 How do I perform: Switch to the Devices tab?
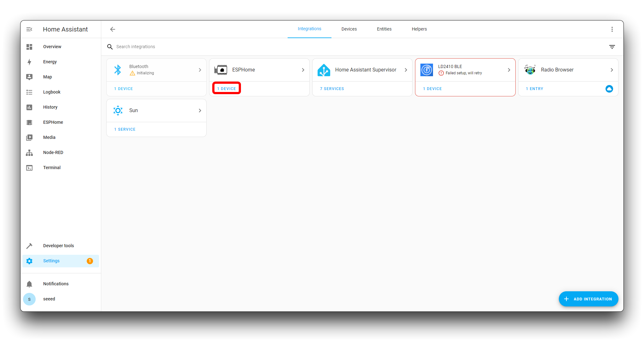point(349,29)
